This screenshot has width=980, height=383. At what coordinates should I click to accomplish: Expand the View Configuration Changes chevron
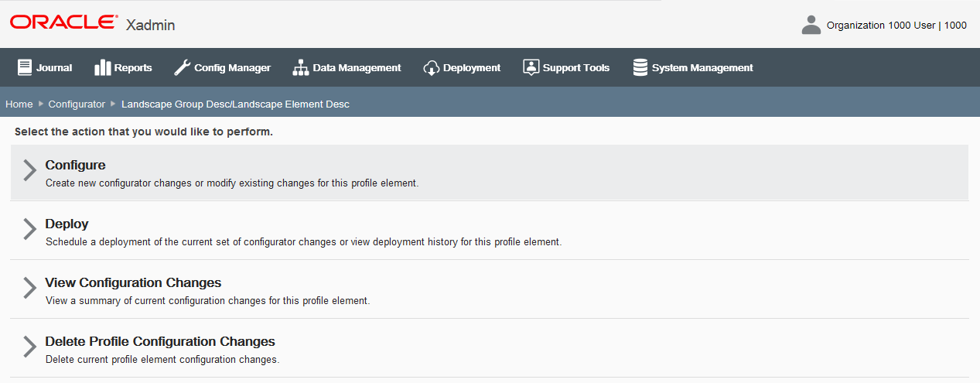point(29,289)
